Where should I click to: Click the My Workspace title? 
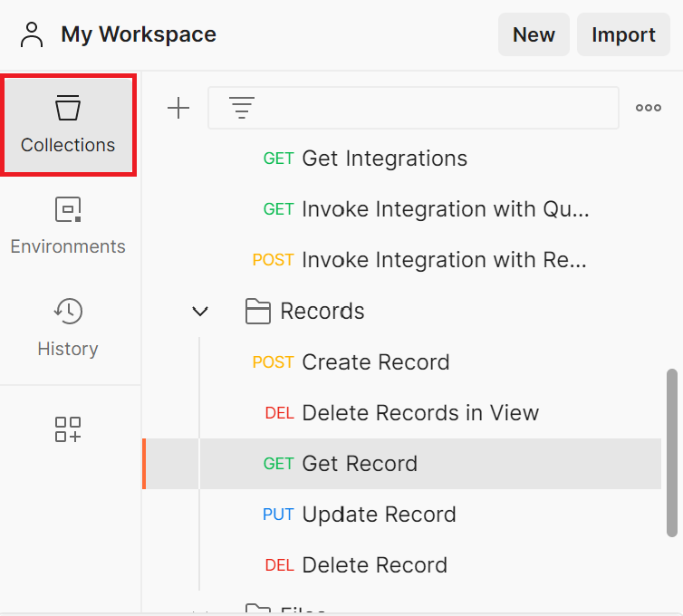[139, 34]
